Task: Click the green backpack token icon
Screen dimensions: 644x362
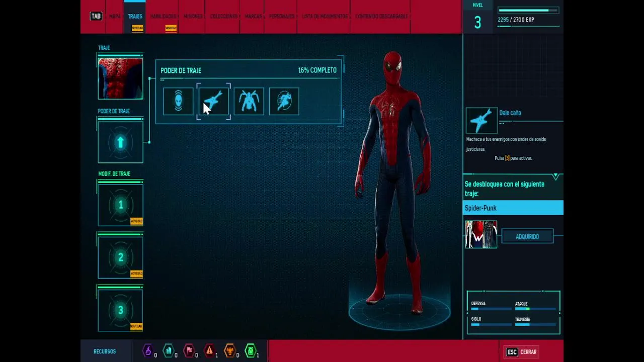Action: pyautogui.click(x=251, y=350)
